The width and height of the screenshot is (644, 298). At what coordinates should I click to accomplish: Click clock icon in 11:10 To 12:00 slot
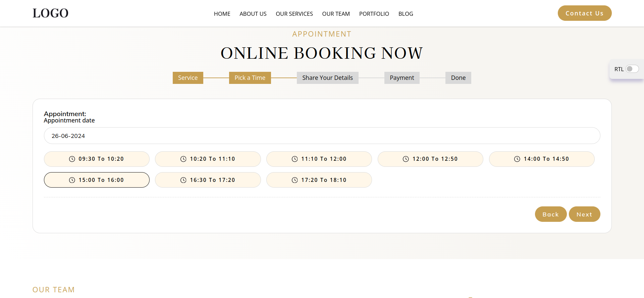(294, 159)
